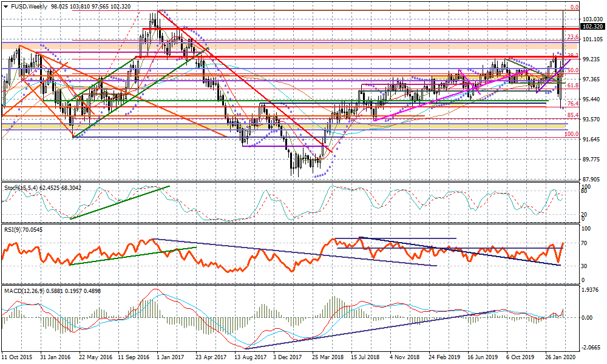The image size is (607, 364).
Task: Click the 80 level on Stochastic scale
Action: click(585, 190)
